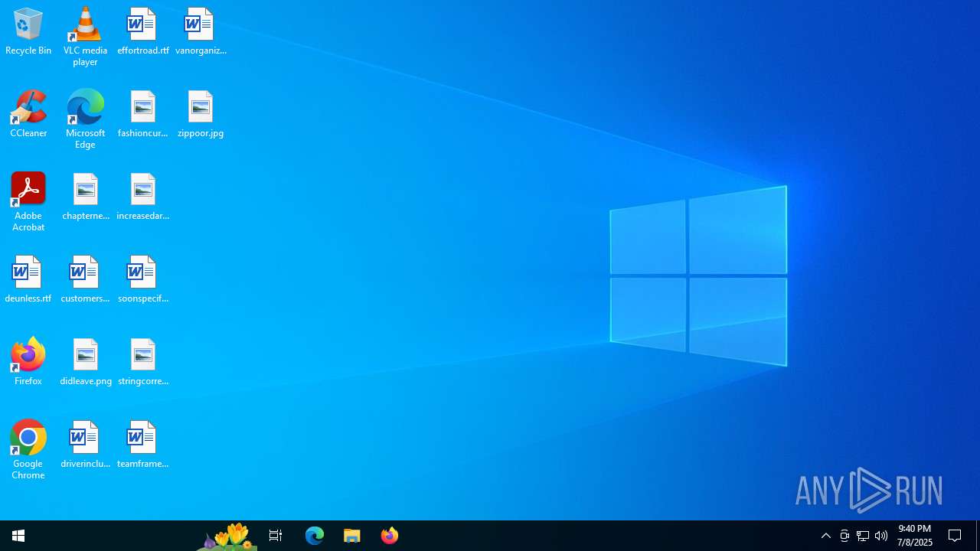980x551 pixels.
Task: Open the volume control speaker icon
Action: [881, 536]
